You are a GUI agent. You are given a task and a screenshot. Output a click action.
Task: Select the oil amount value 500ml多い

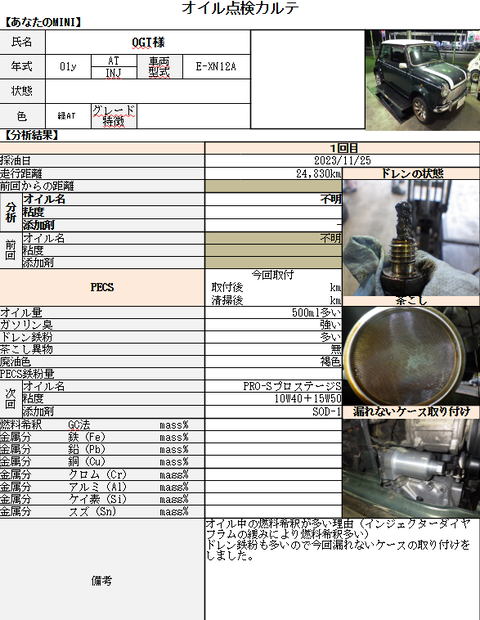point(274,312)
